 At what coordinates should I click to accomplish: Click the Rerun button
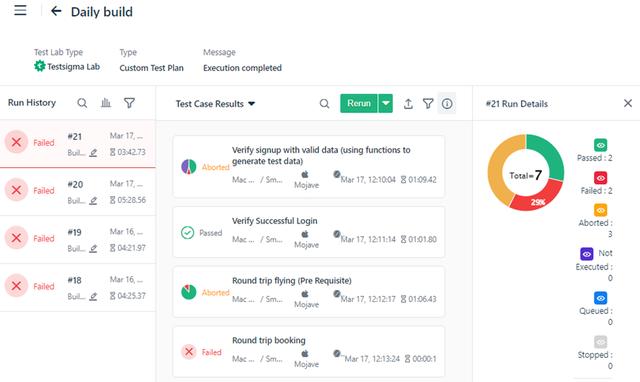359,103
